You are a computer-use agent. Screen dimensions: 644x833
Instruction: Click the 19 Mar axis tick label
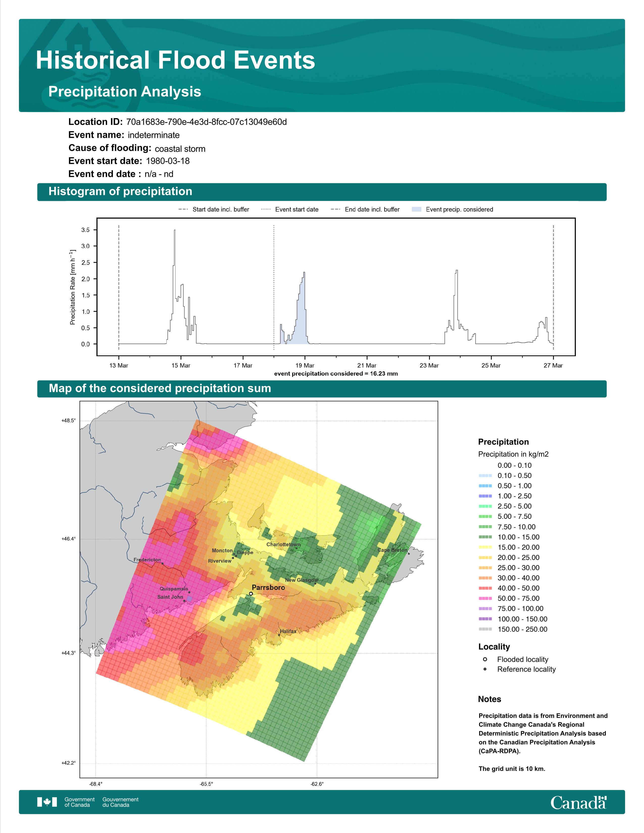click(305, 366)
